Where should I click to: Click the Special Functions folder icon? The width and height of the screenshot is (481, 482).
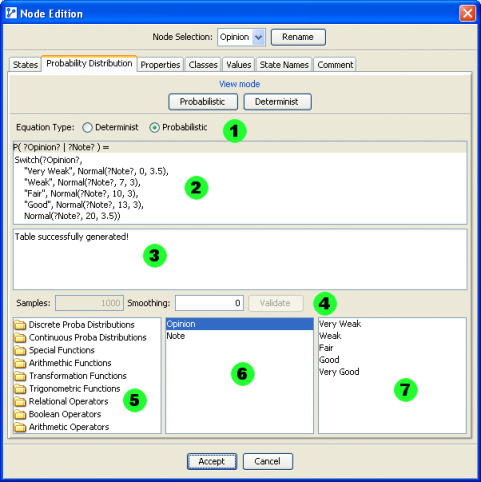click(20, 350)
